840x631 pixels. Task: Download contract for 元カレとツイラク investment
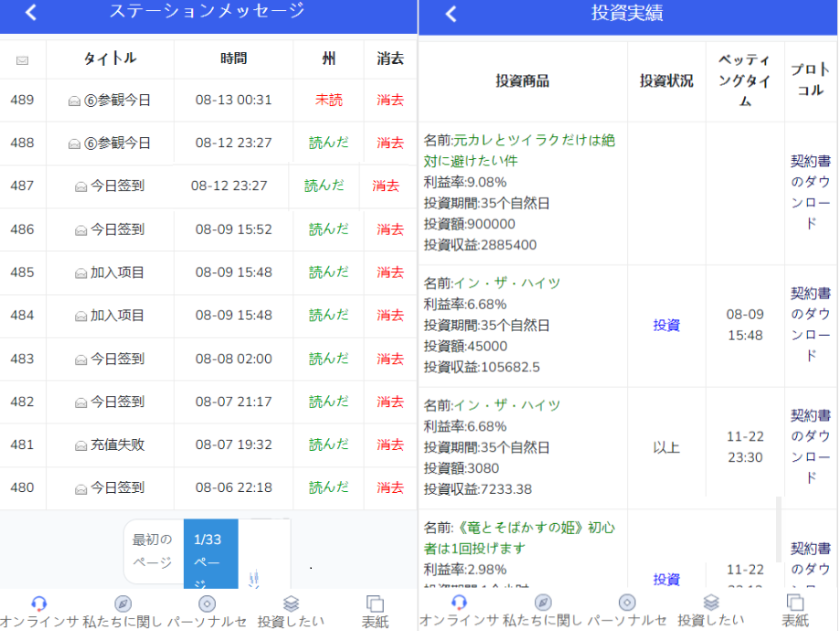coord(811,192)
